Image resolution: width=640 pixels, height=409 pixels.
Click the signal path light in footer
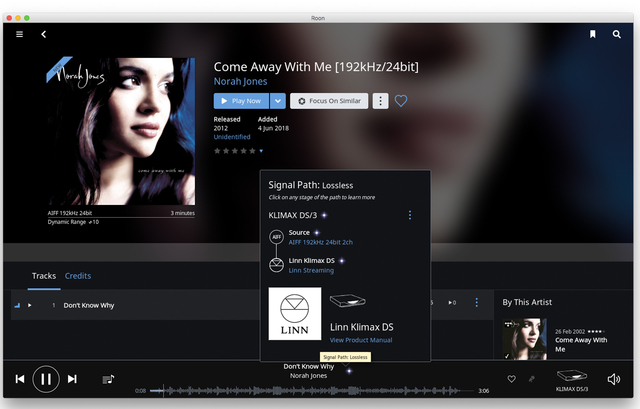(349, 371)
